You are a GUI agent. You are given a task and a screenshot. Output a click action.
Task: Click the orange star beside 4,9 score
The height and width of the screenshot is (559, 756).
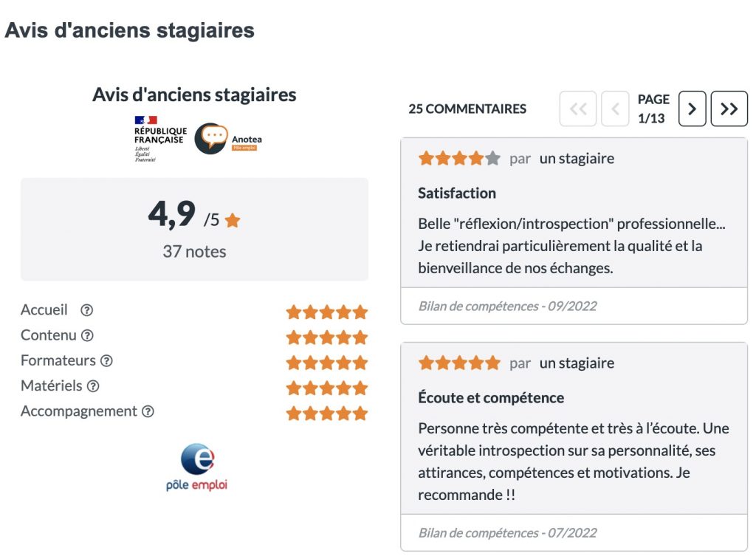(x=233, y=220)
